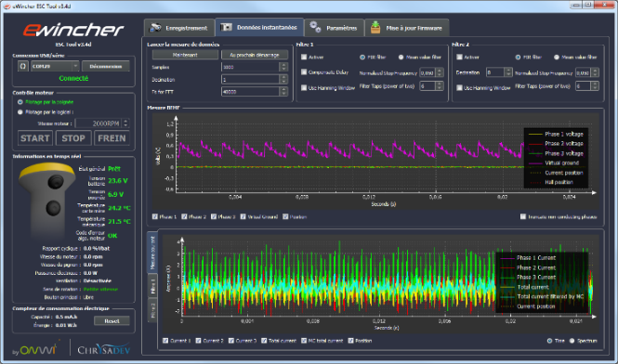This screenshot has width=618, height=364.
Task: Increase Filtre 1 Normalized Stop Frequency
Action: [440, 71]
